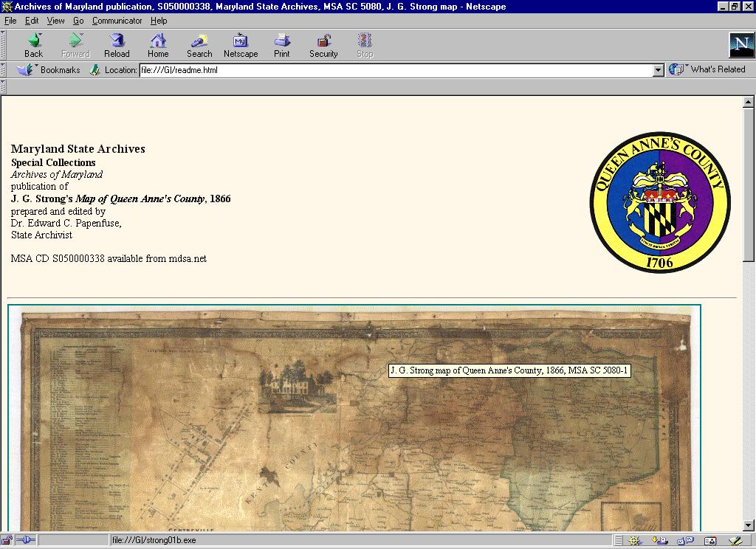
Task: Click the Netscape N logo icon
Action: tap(741, 45)
